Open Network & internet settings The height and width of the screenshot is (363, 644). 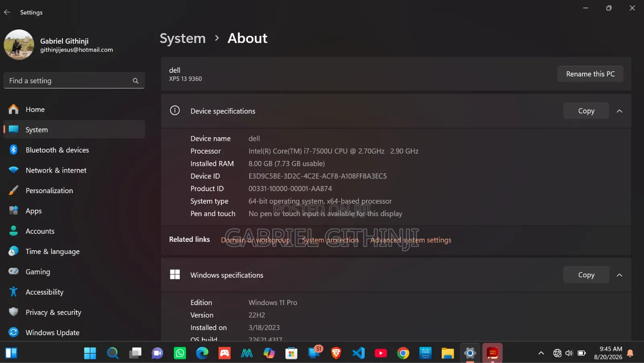[x=74, y=170]
